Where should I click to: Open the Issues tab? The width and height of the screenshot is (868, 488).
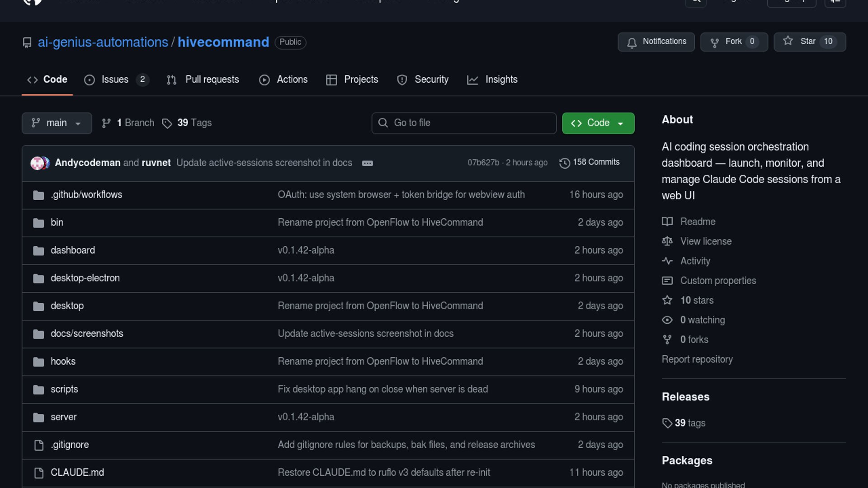pos(115,80)
